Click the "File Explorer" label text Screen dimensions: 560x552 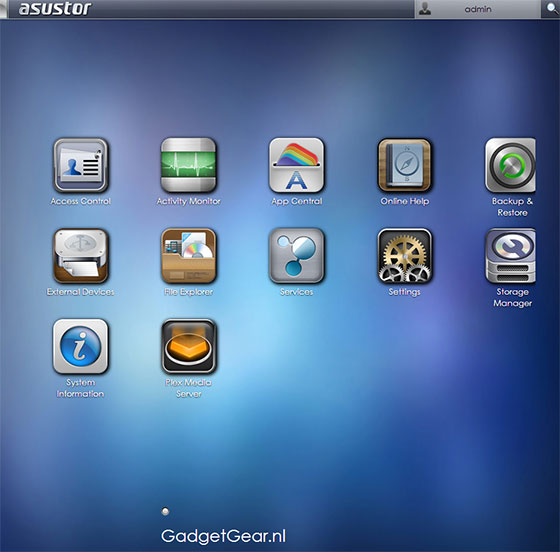(189, 292)
